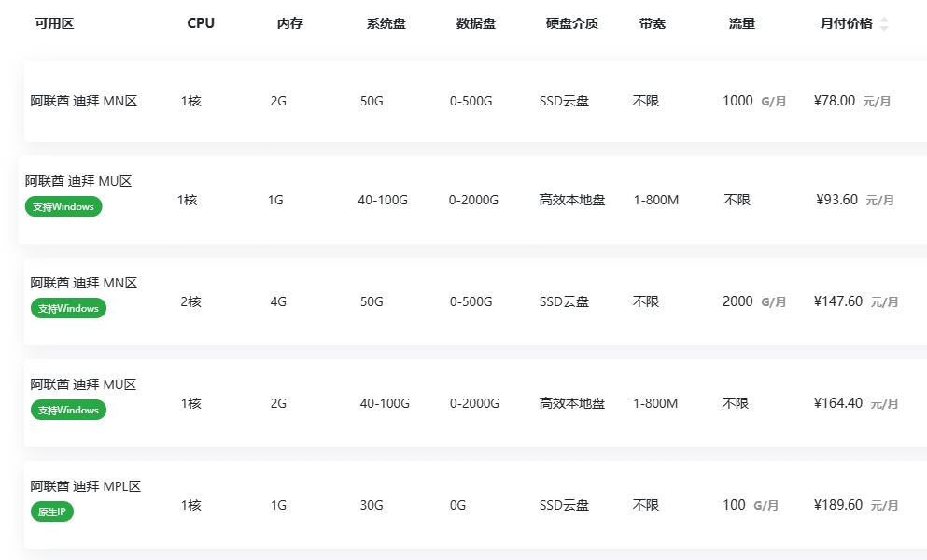This screenshot has height=560, width=927.
Task: Open the 阿联酋 迪拜 MPL区 plan name
Action: pyautogui.click(x=85, y=486)
